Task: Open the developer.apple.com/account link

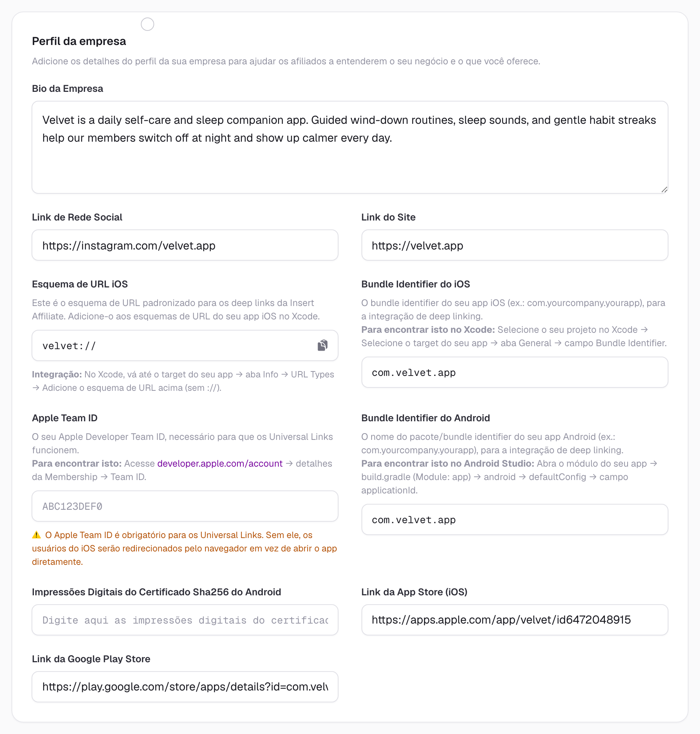Action: click(x=220, y=463)
